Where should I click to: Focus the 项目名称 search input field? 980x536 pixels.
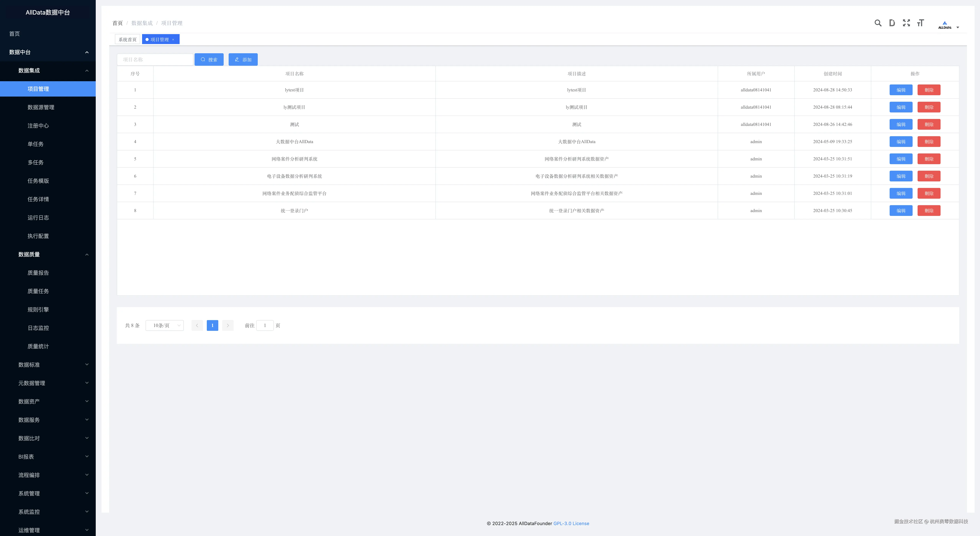click(x=155, y=60)
